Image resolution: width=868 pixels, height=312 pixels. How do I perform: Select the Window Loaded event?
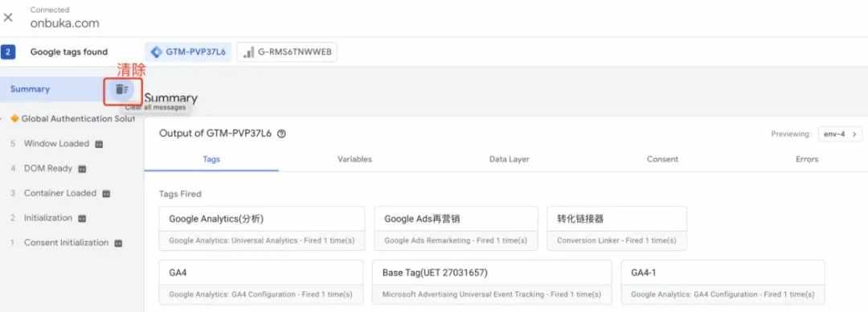(56, 143)
